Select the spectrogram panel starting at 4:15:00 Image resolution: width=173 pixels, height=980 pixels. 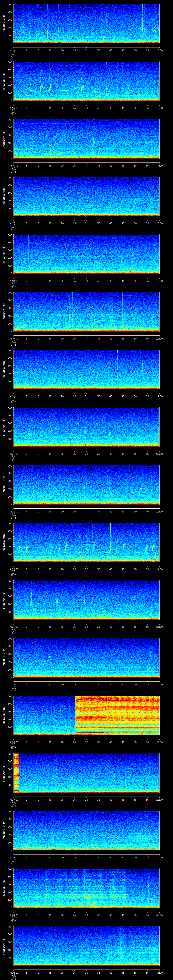pos(86,81)
